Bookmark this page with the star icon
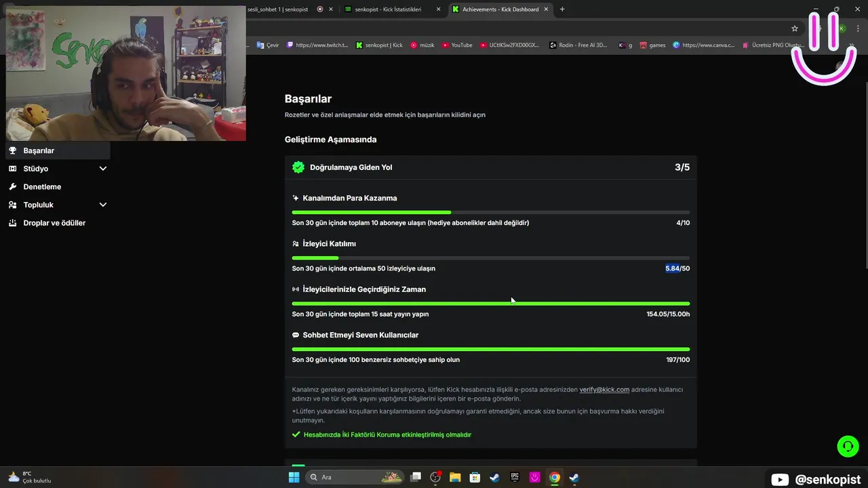The image size is (868, 488). click(795, 28)
